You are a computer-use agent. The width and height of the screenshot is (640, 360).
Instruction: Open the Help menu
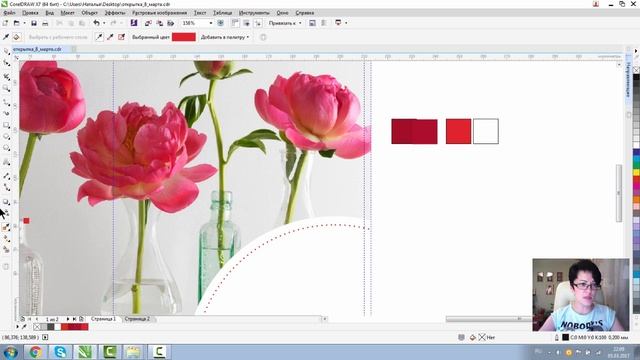point(304,13)
